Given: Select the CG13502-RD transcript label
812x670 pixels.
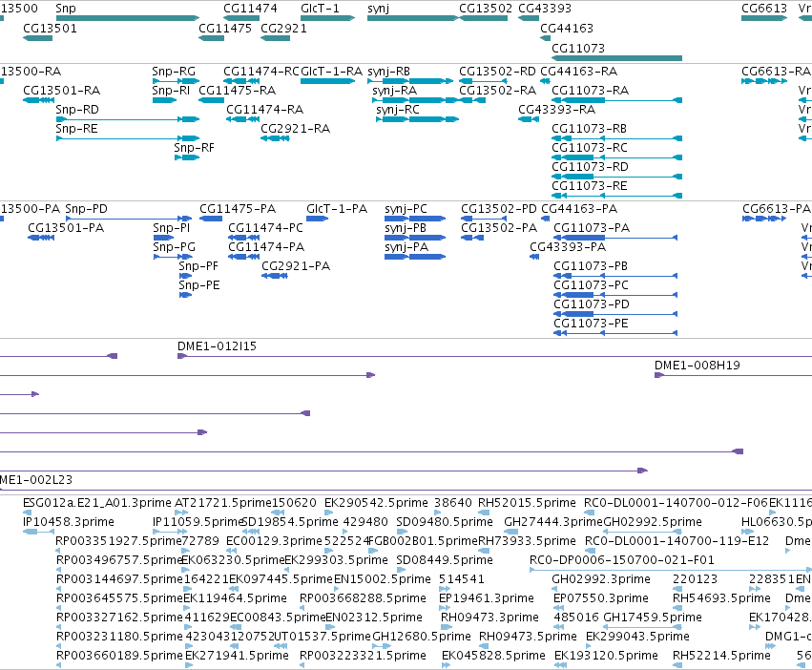Looking at the screenshot, I should (498, 71).
